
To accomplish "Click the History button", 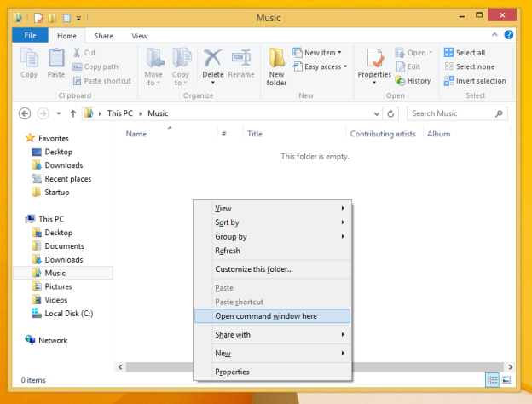I will [x=413, y=81].
